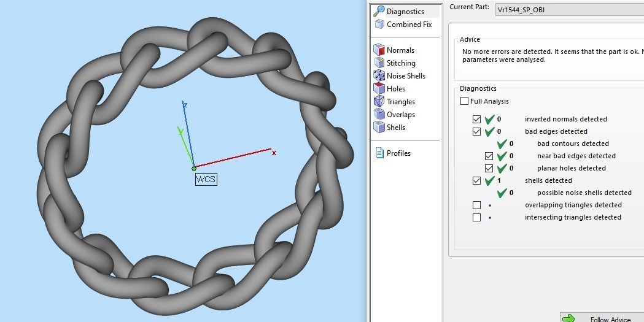Click green checkmark beside noise shells

point(502,193)
